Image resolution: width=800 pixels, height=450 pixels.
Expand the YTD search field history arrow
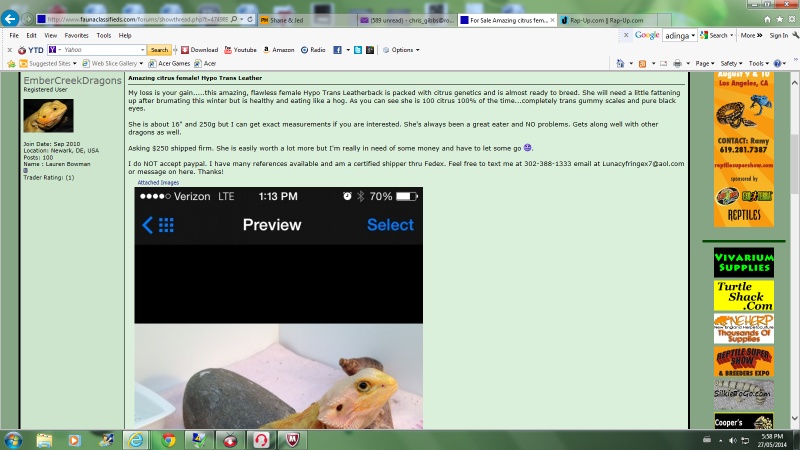click(x=142, y=50)
